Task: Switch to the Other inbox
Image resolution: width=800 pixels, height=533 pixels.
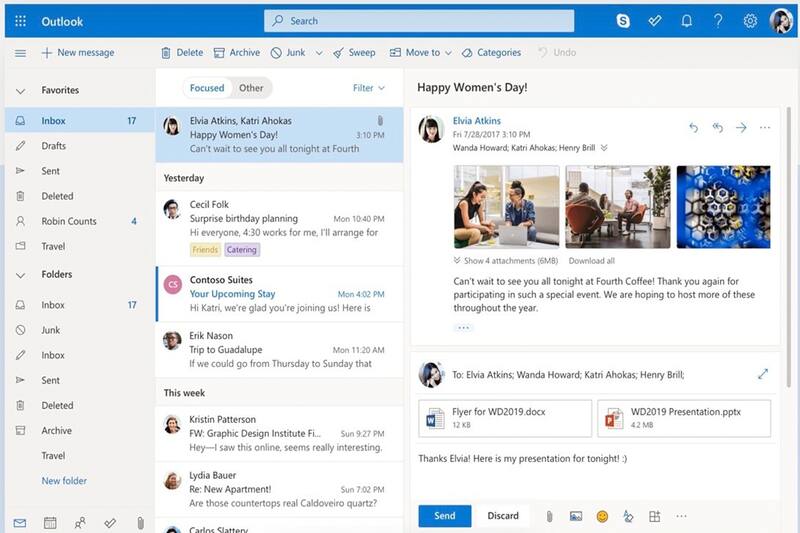Action: pos(251,88)
